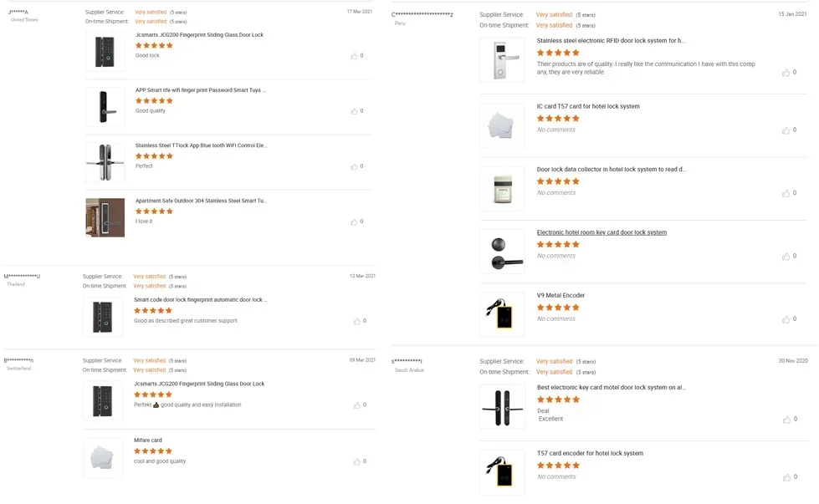Like the Electronic hotel room key card review

(x=786, y=257)
